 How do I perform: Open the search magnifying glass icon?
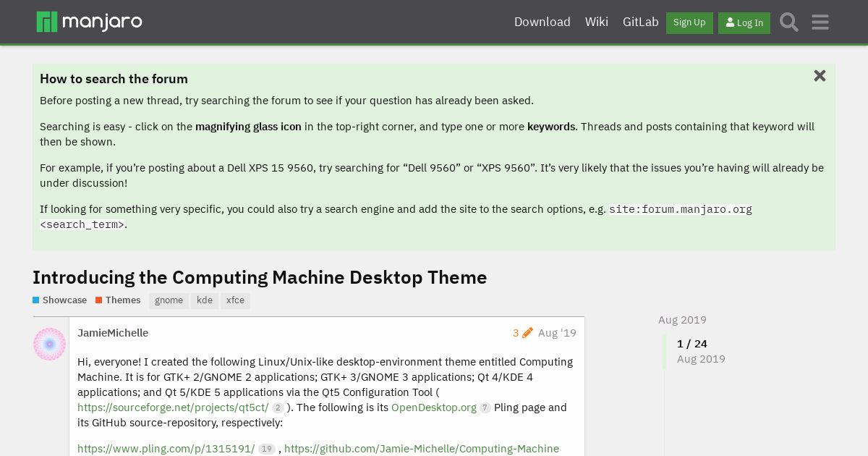click(789, 22)
